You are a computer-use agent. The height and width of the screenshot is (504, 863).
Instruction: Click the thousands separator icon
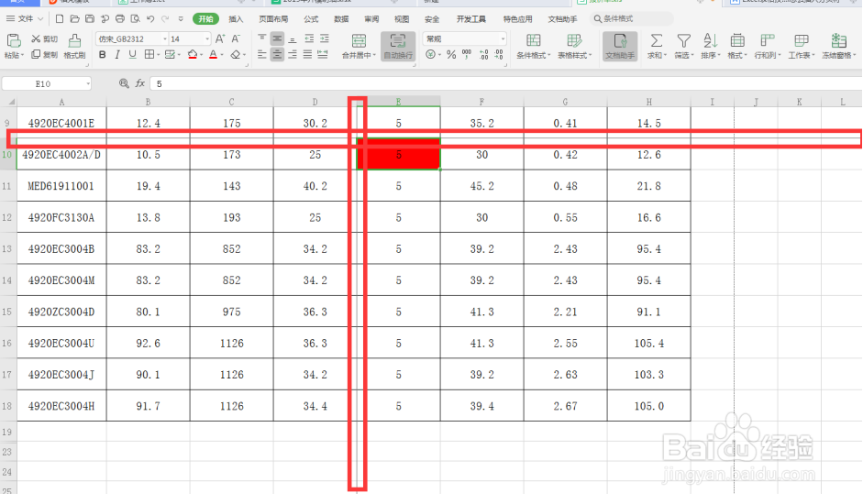[x=467, y=54]
